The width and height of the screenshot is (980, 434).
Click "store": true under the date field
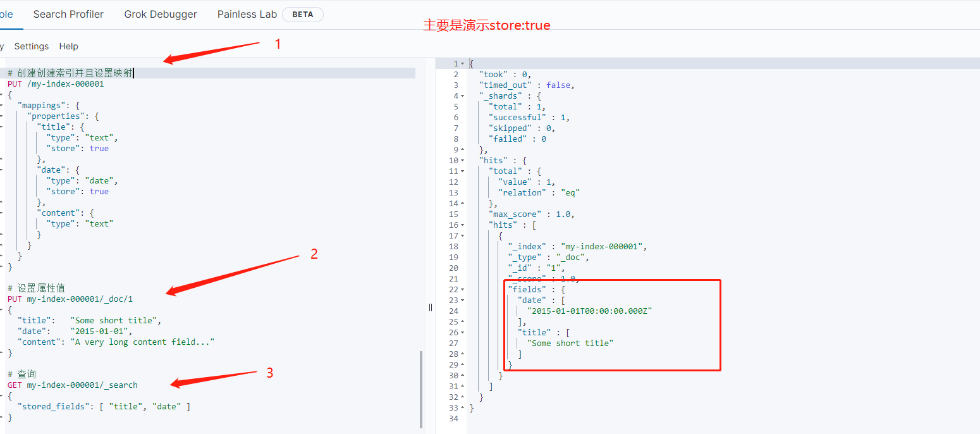77,192
